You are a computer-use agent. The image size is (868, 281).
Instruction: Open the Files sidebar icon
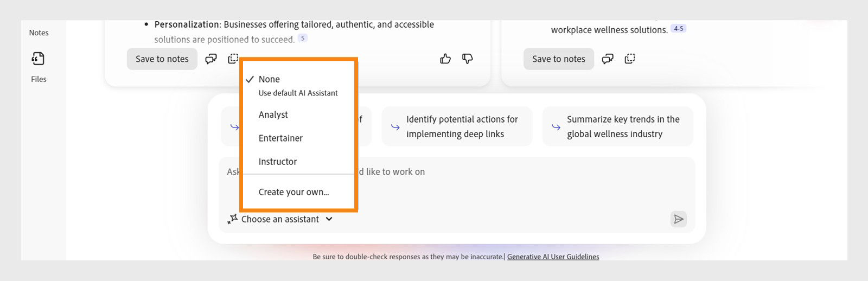pyautogui.click(x=38, y=59)
